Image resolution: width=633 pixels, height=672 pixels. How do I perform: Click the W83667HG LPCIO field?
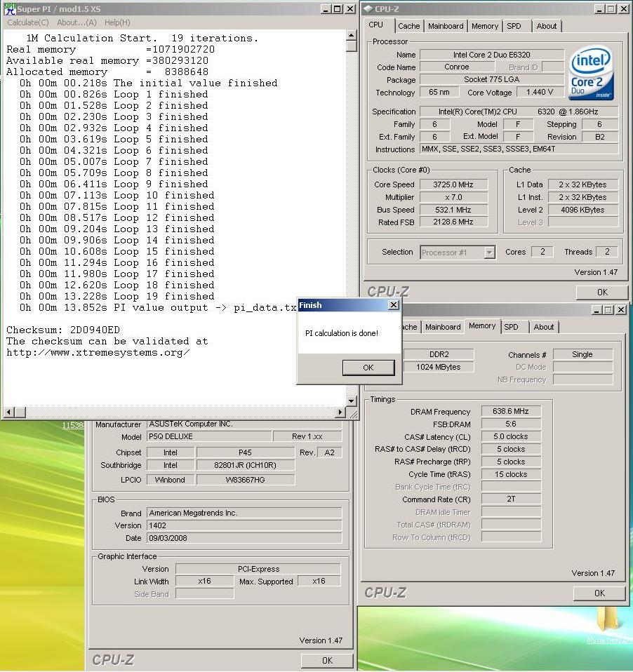[246, 480]
